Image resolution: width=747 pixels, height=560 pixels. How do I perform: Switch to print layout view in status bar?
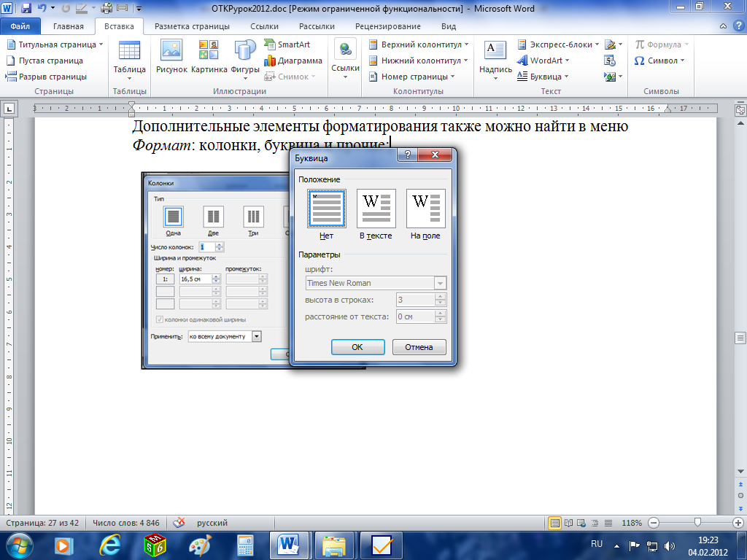point(554,523)
